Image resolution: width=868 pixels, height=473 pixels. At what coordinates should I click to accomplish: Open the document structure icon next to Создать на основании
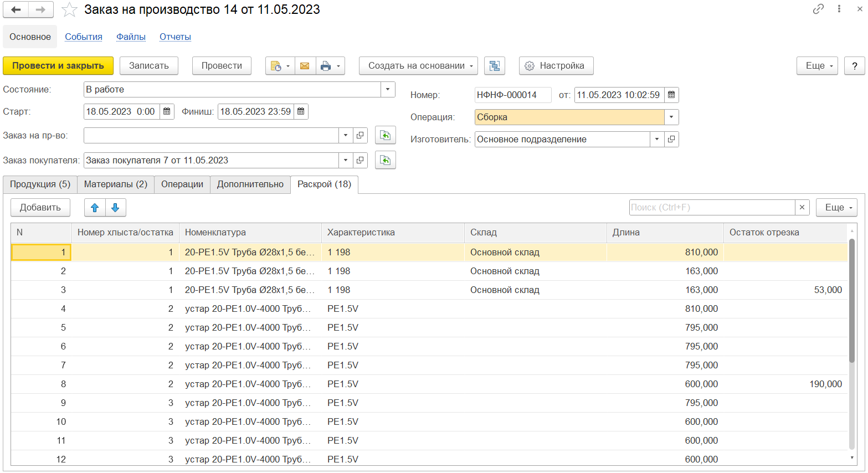coord(494,66)
